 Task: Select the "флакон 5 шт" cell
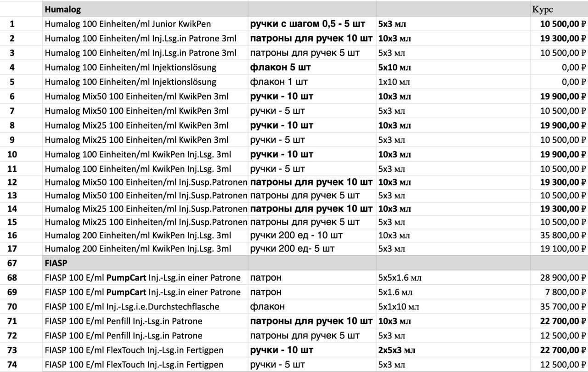tap(280, 68)
